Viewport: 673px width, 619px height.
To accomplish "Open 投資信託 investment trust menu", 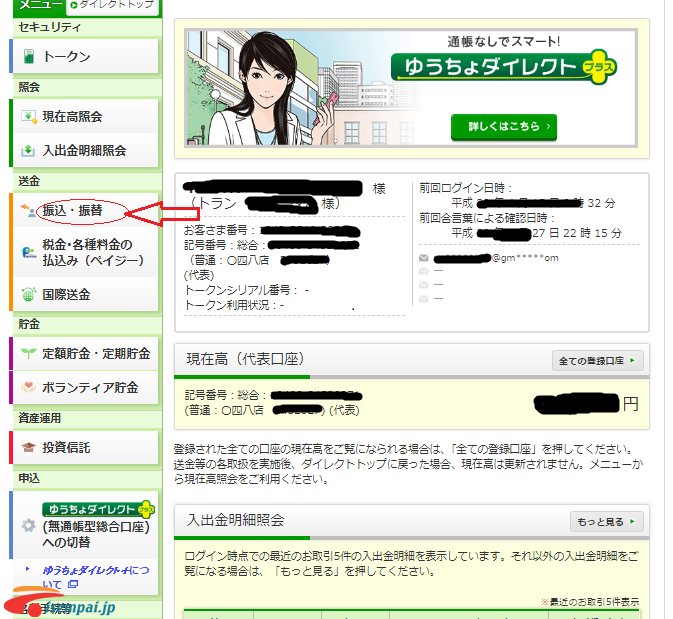I will (x=85, y=448).
